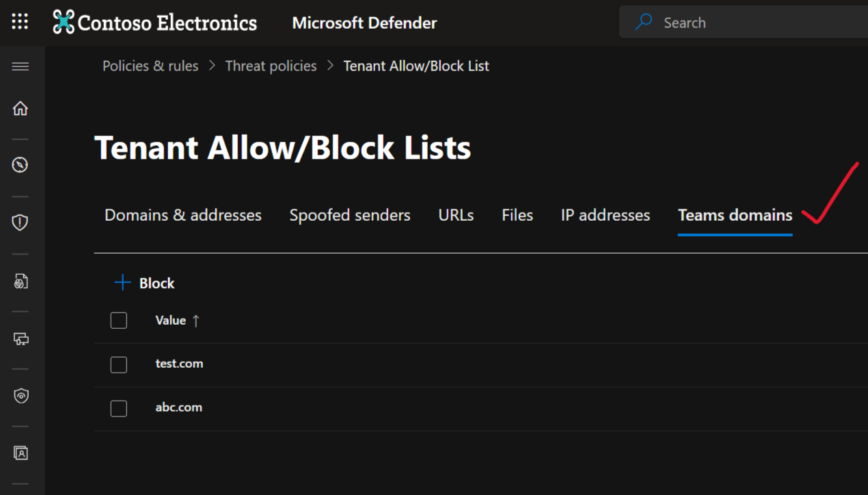The image size is (868, 495).
Task: Open the test.com entry
Action: [x=179, y=364]
